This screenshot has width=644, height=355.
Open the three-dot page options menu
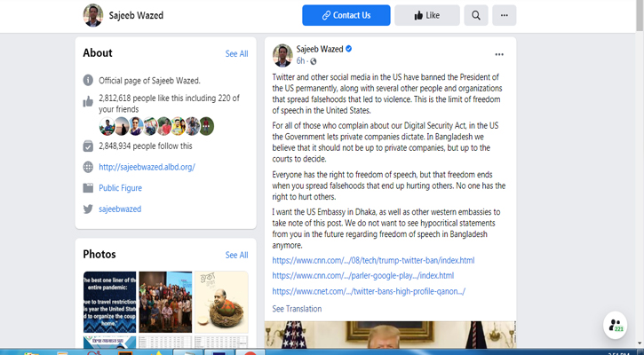click(504, 15)
